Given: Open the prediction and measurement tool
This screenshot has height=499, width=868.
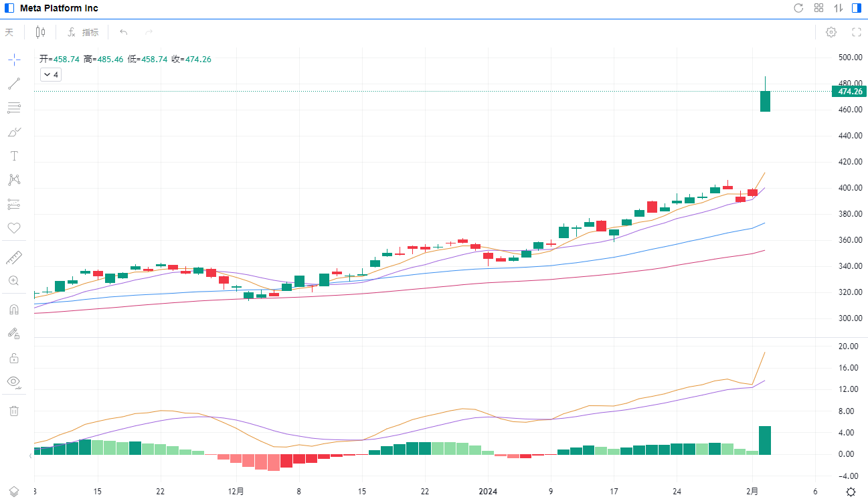Looking at the screenshot, I should tap(14, 204).
